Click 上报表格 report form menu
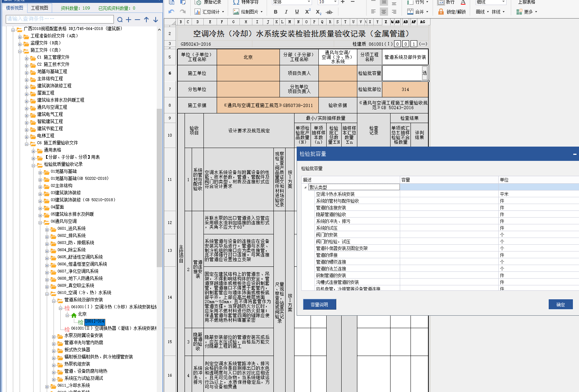Screen dimensions: 579x392 click(527, 2)
